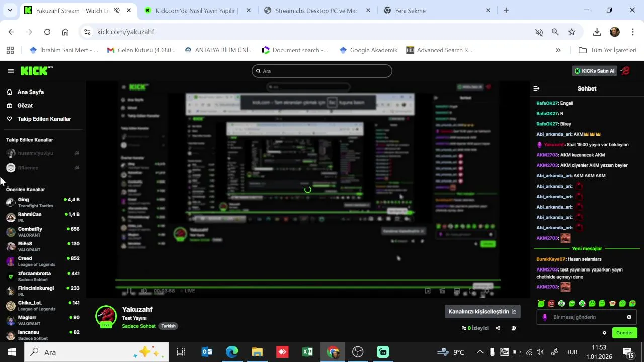
Task: View site information for kick.com
Action: [x=87, y=32]
